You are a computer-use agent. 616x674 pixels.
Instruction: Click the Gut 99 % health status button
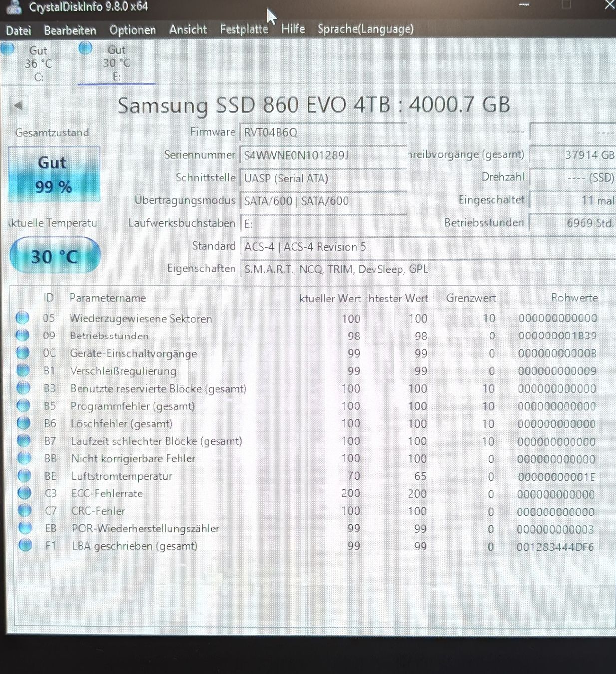pyautogui.click(x=54, y=174)
